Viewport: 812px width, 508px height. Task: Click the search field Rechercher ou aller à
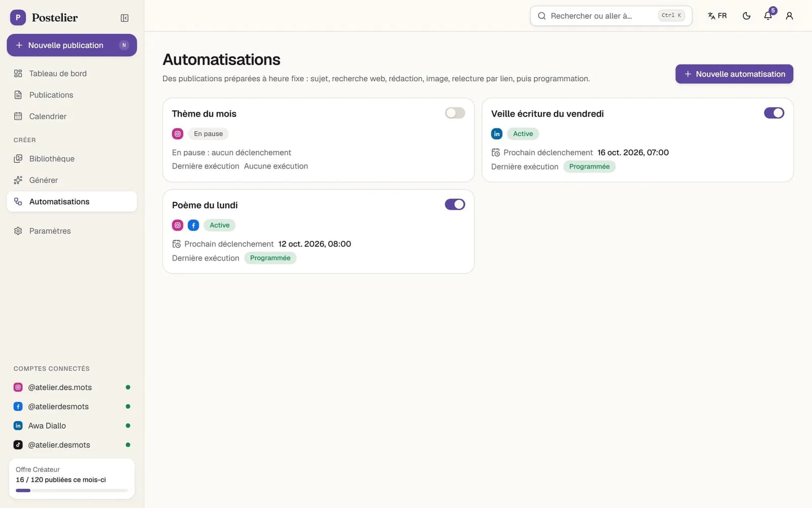coord(611,16)
